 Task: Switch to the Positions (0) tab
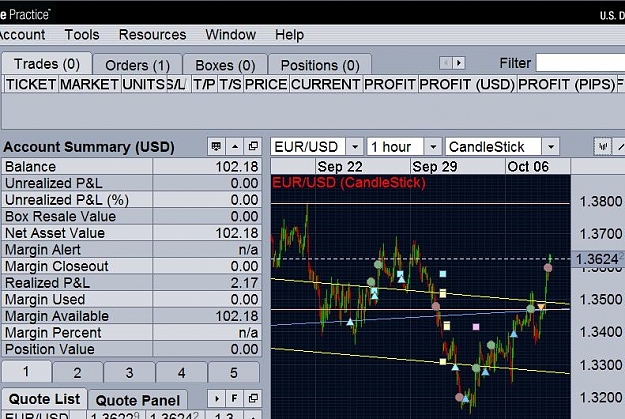click(320, 65)
